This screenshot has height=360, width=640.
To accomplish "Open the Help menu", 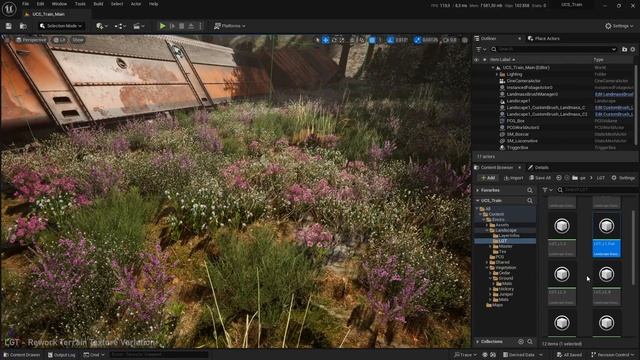I will pyautogui.click(x=153, y=4).
